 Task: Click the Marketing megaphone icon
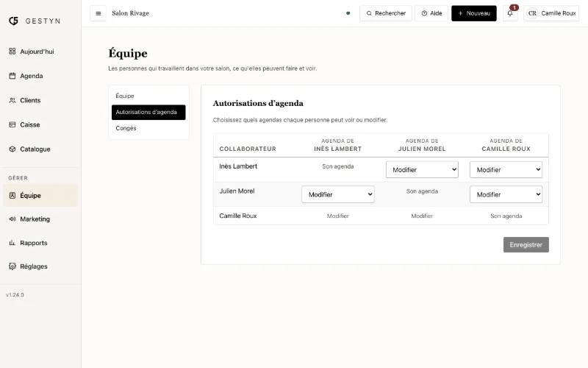[12, 219]
